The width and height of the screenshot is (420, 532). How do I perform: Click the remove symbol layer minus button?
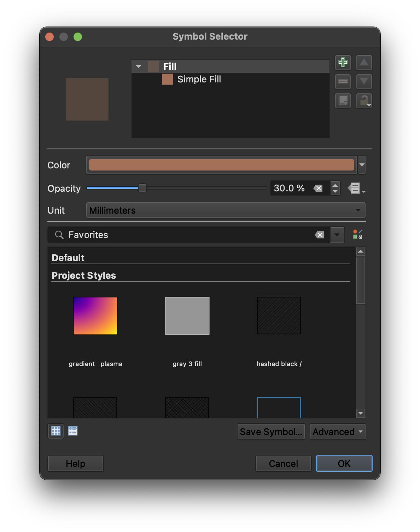pyautogui.click(x=343, y=82)
